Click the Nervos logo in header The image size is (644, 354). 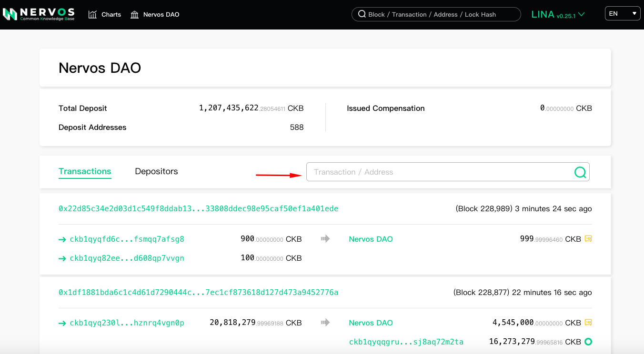click(x=39, y=14)
